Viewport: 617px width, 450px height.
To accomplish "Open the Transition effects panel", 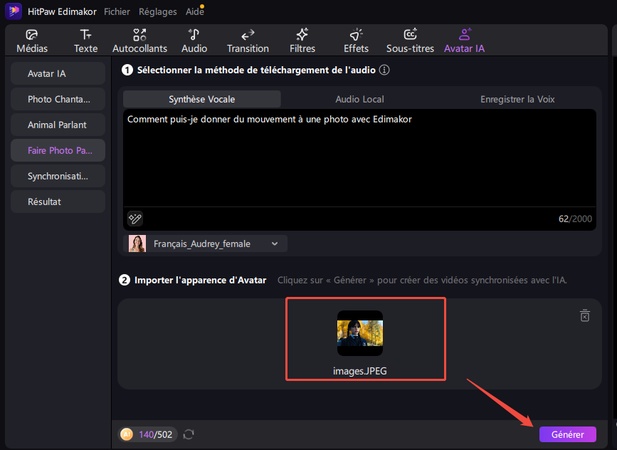I will pos(248,40).
